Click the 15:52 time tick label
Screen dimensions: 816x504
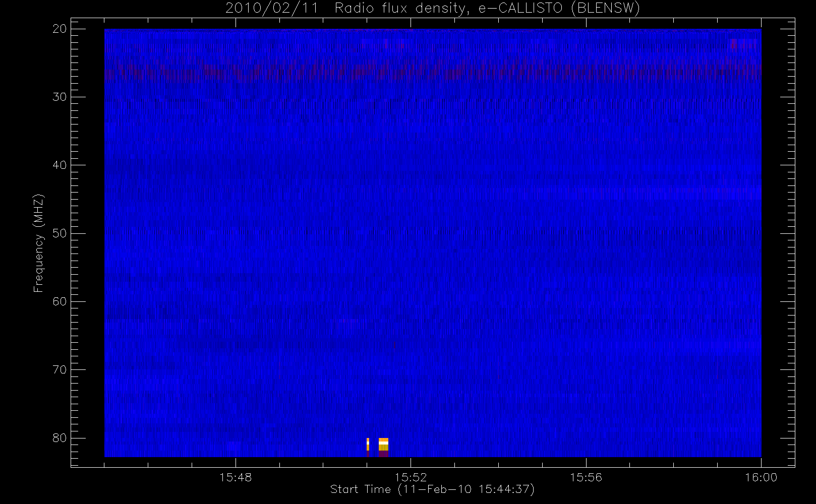point(411,477)
